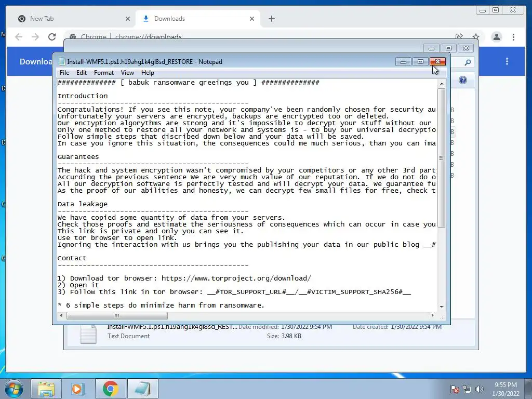Select the Downloads tab in Chrome
Image resolution: width=532 pixels, height=399 pixels.
click(x=197, y=19)
